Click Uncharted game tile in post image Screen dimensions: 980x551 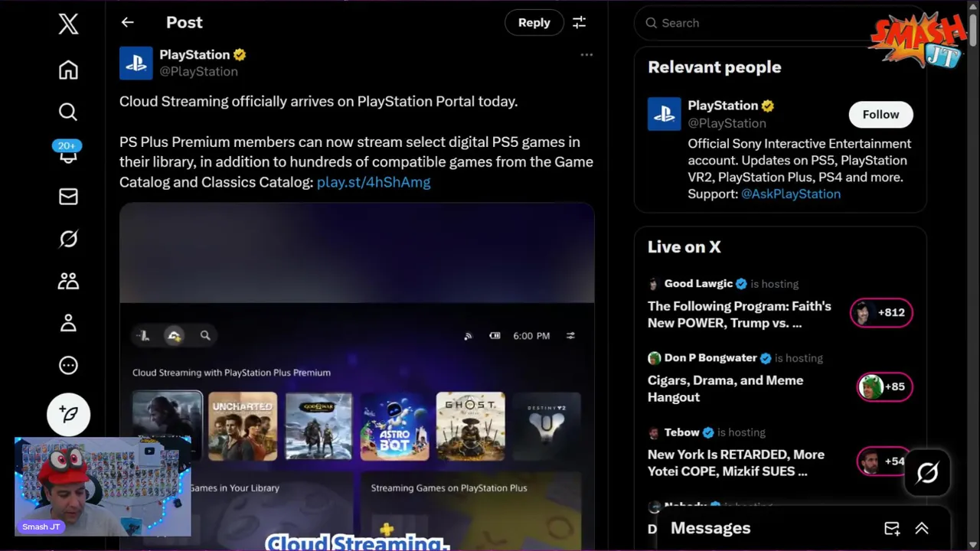coord(243,426)
